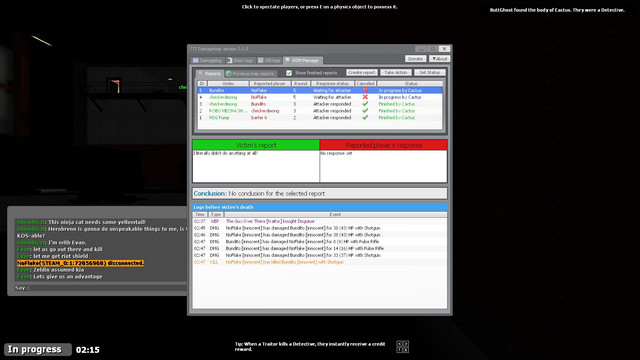
Task: Sort reports by Status column header
Action: coord(410,84)
